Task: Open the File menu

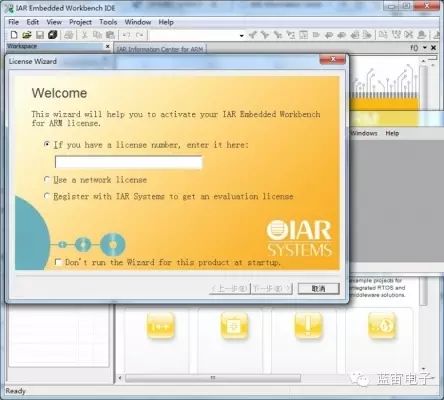Action: (x=13, y=22)
